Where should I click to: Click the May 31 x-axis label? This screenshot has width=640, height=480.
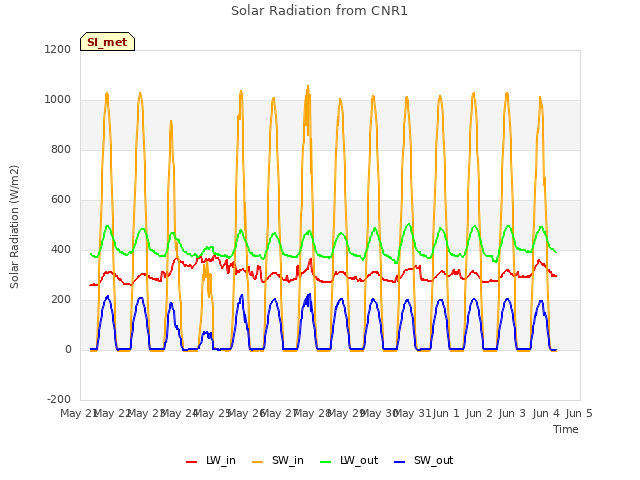point(412,413)
